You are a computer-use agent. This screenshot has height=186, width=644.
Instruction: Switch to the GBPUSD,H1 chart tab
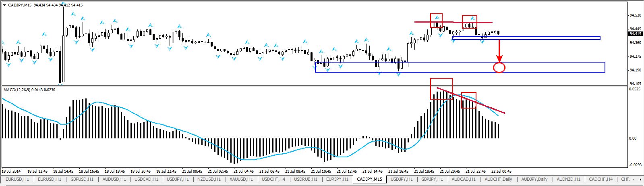82,179
